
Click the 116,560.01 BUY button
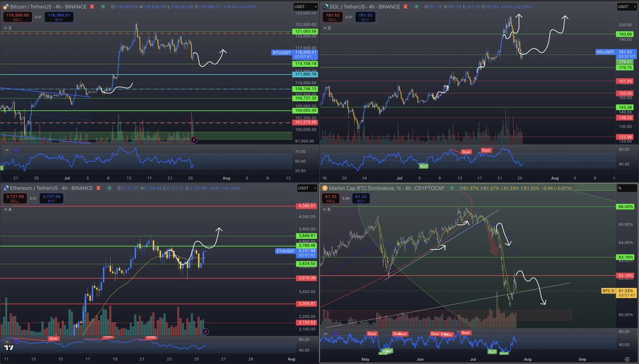tap(59, 17)
